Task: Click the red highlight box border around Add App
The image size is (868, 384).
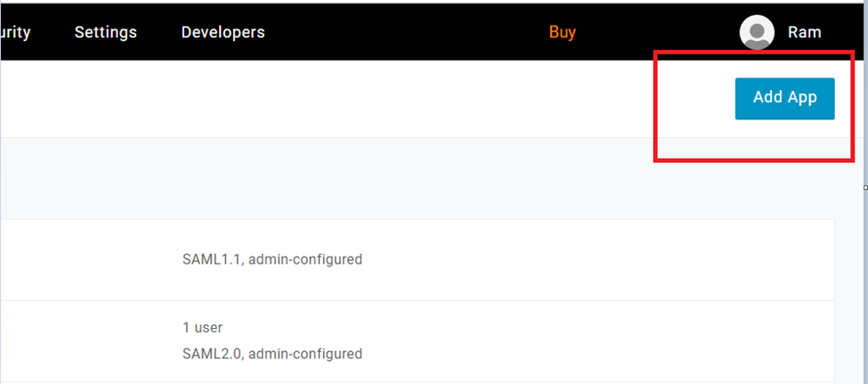Action: click(x=656, y=107)
